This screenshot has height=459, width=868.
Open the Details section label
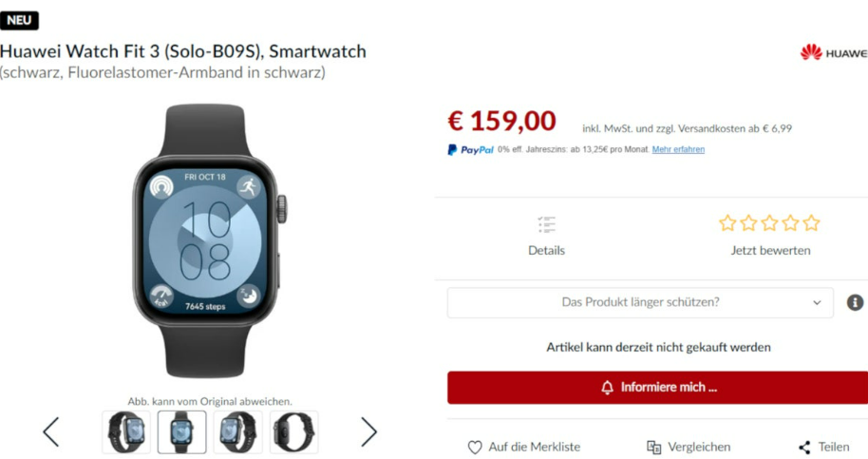[x=546, y=250]
